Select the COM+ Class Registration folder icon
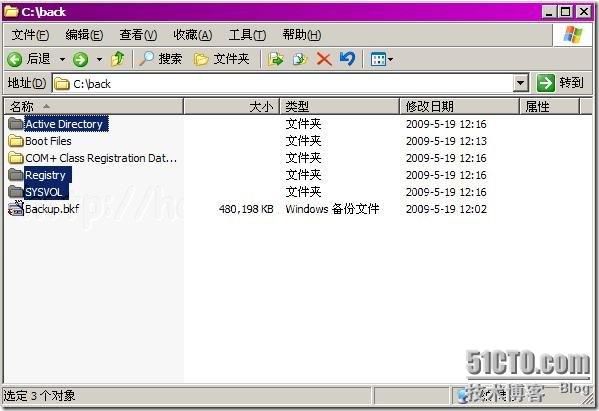The height and width of the screenshot is (411, 599). pos(16,157)
